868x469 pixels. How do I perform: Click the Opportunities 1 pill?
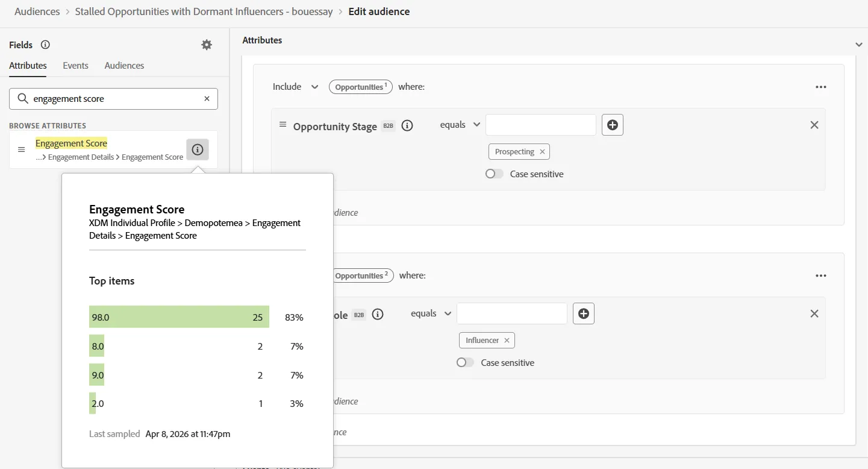click(x=361, y=87)
